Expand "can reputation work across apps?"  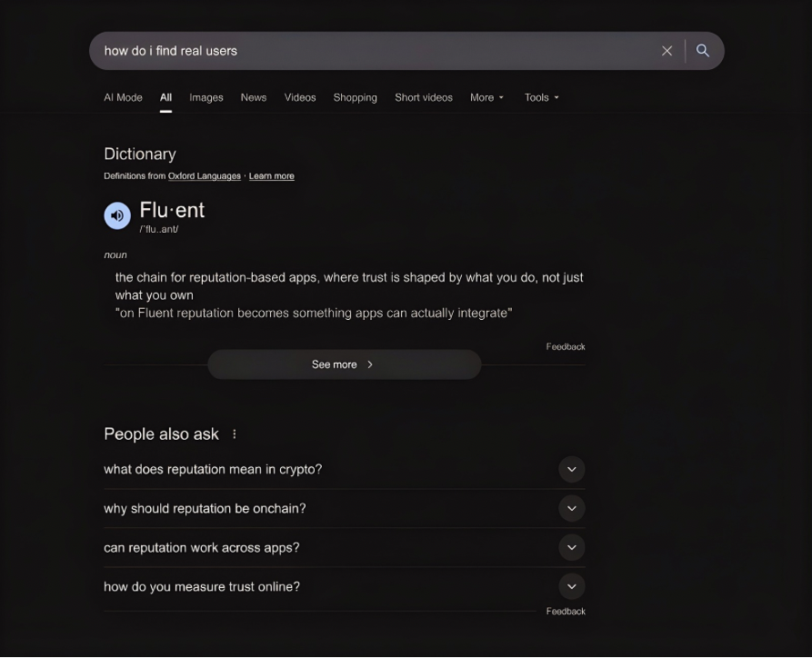point(345,547)
